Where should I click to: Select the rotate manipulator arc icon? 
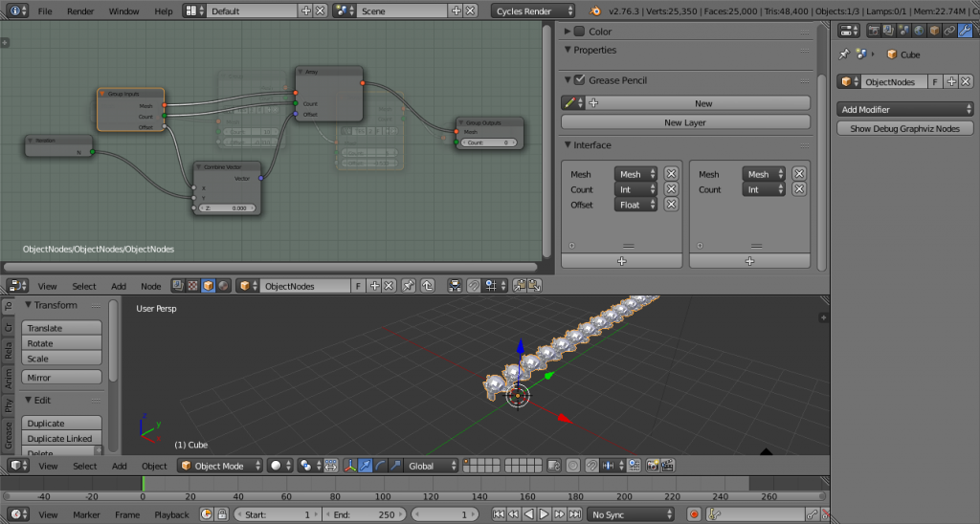(381, 466)
